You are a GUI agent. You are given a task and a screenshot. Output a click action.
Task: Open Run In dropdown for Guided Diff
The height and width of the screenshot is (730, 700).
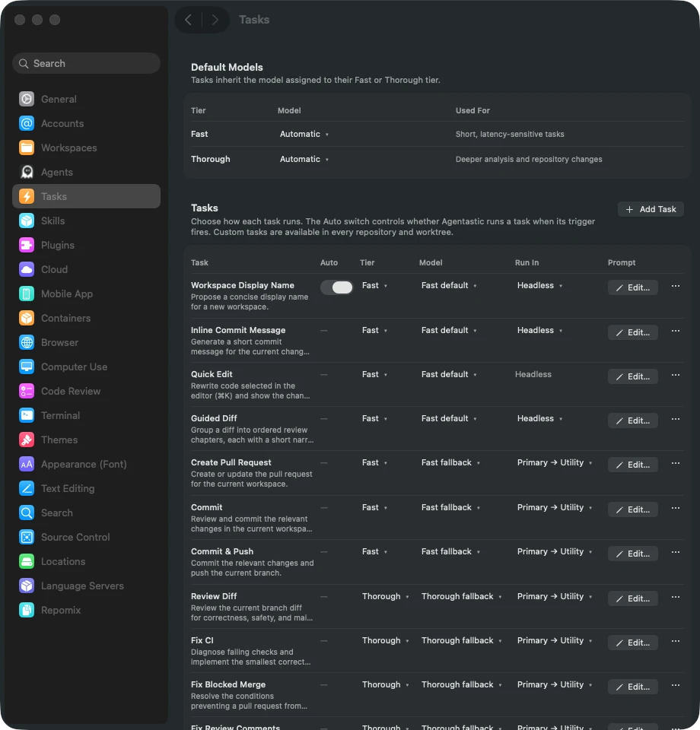[539, 418]
